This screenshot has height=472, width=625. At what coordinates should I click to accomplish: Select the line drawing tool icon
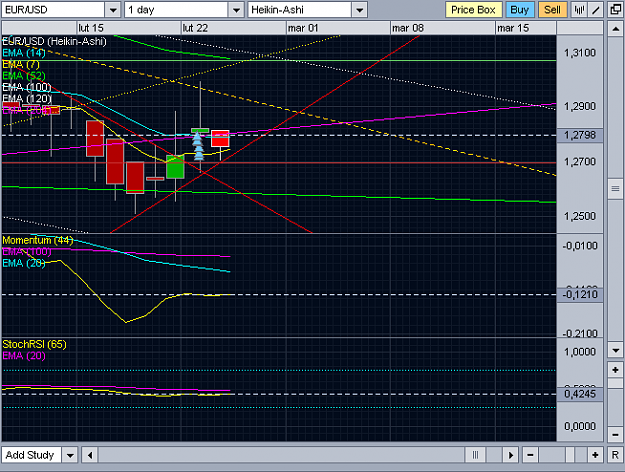pyautogui.click(x=596, y=10)
